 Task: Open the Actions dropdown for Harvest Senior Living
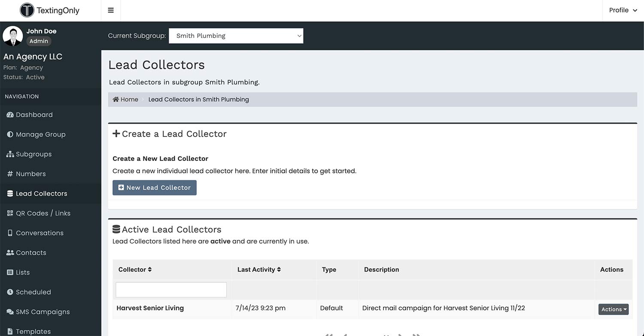coord(613,309)
